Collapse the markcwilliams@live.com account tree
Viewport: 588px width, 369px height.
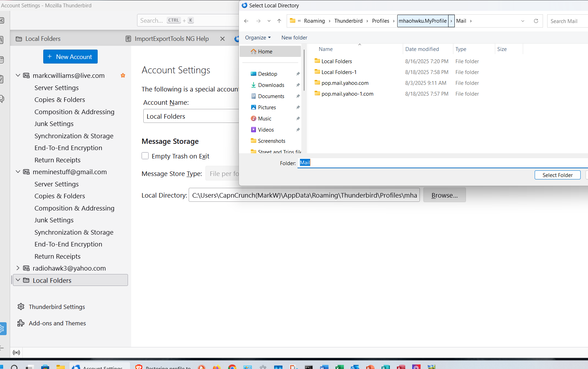(x=18, y=75)
